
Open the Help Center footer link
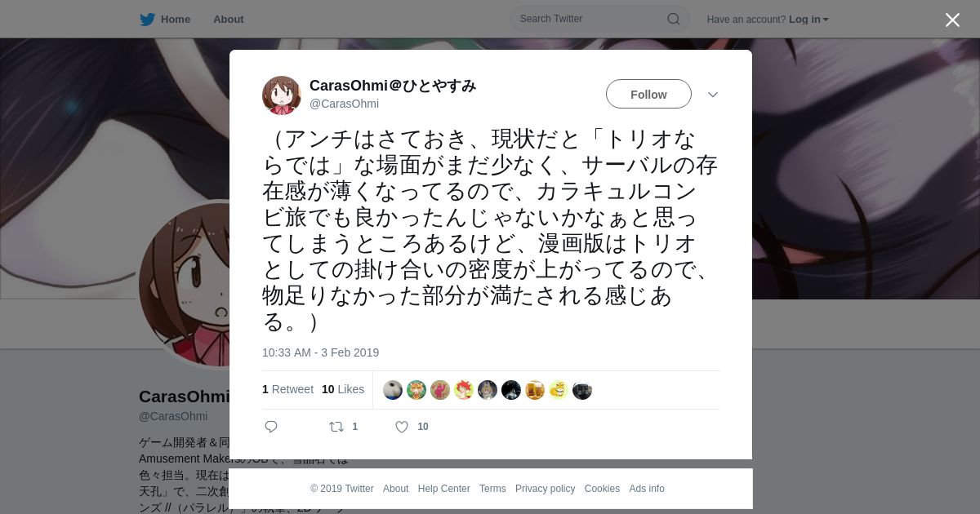(443, 489)
